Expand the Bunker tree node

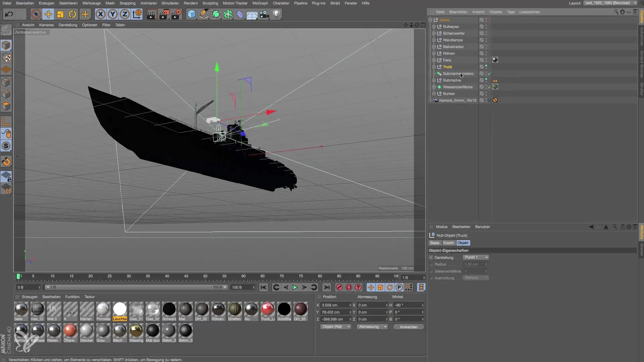click(x=434, y=94)
